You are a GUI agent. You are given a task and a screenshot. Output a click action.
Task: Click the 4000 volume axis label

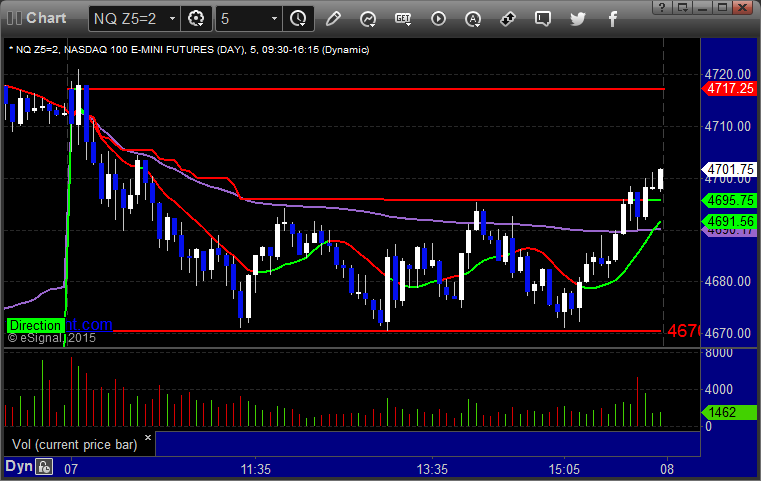tap(719, 389)
